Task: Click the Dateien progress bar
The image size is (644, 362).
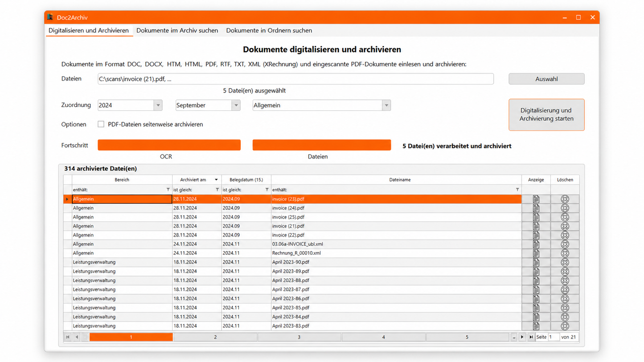Action: pyautogui.click(x=322, y=145)
